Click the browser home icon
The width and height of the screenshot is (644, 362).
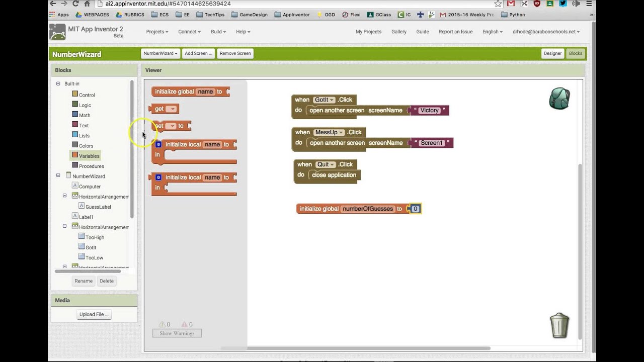point(87,4)
